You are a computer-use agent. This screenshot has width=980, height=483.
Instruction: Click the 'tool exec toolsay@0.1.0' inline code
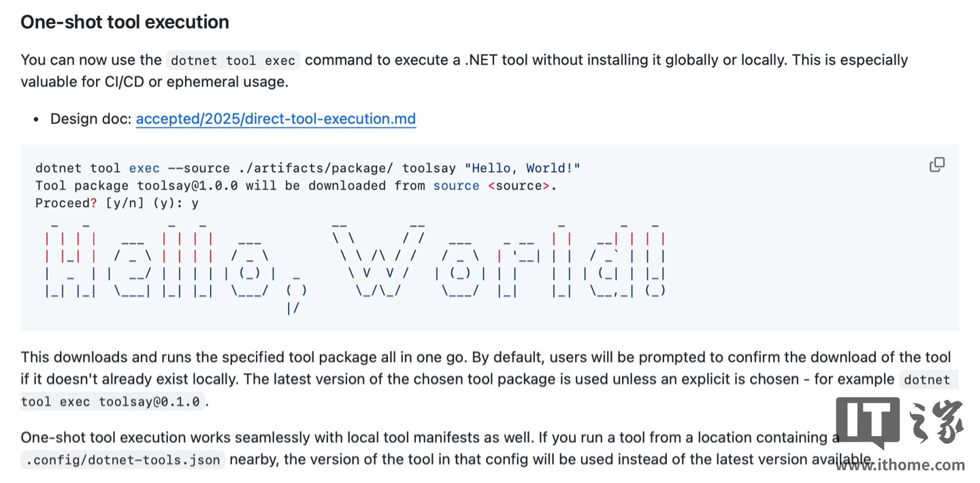(x=112, y=401)
